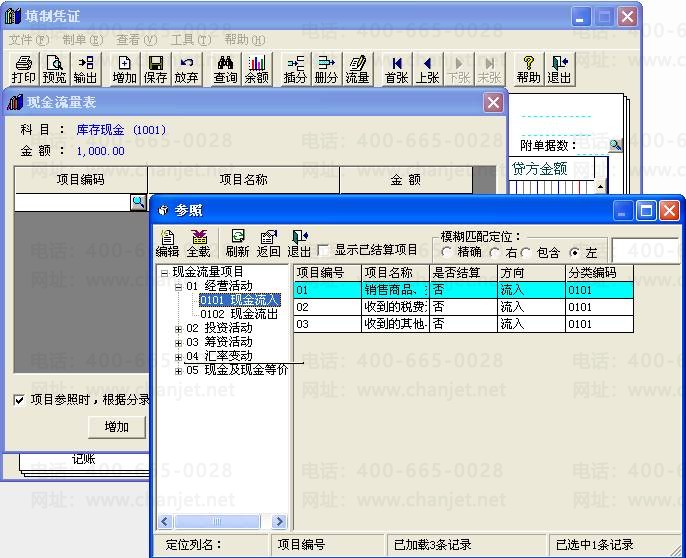Expand the 02 投资活动 tree node
The height and width of the screenshot is (558, 686).
(x=178, y=329)
